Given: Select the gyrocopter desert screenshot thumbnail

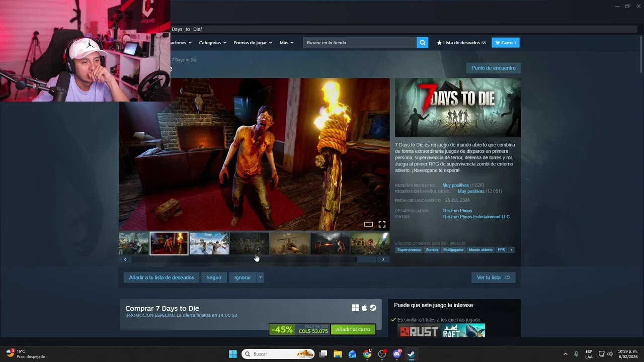Looking at the screenshot, I should (x=290, y=243).
